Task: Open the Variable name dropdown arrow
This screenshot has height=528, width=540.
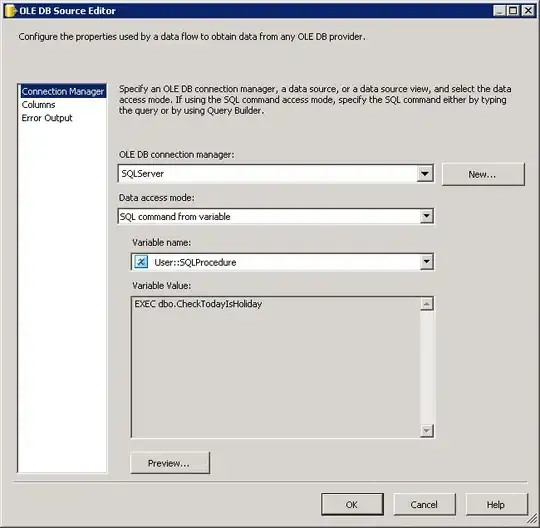Action: (426, 262)
